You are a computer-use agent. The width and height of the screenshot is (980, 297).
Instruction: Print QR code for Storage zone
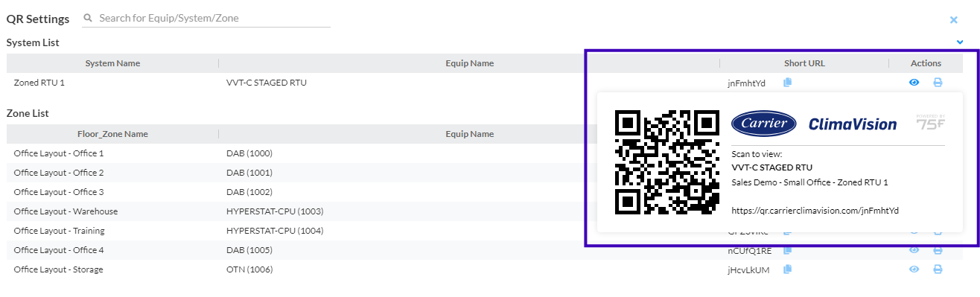coord(938,269)
